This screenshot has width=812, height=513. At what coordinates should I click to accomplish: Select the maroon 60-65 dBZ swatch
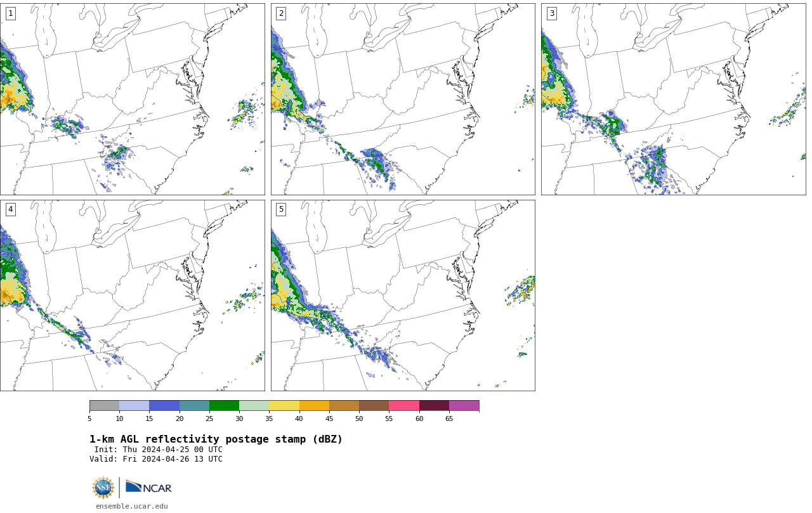(x=434, y=406)
